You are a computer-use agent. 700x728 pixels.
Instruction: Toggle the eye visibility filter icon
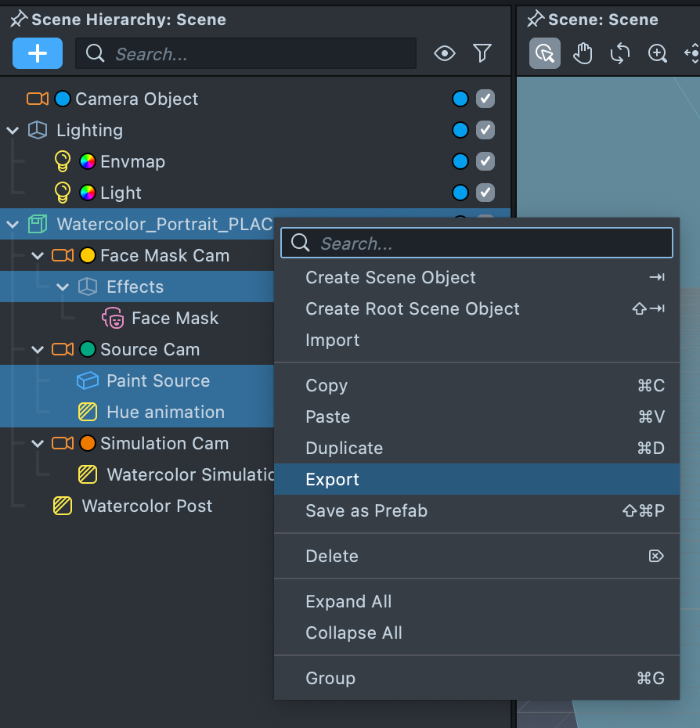point(445,53)
